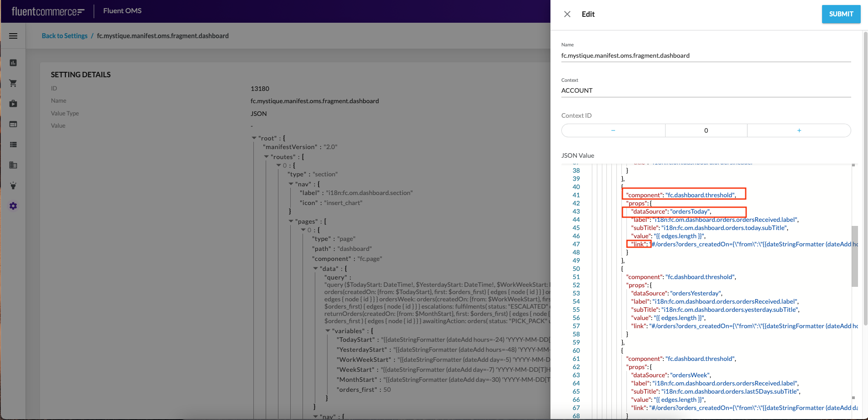Increase the Context ID value
Viewport: 868px width, 420px height.
(x=799, y=130)
